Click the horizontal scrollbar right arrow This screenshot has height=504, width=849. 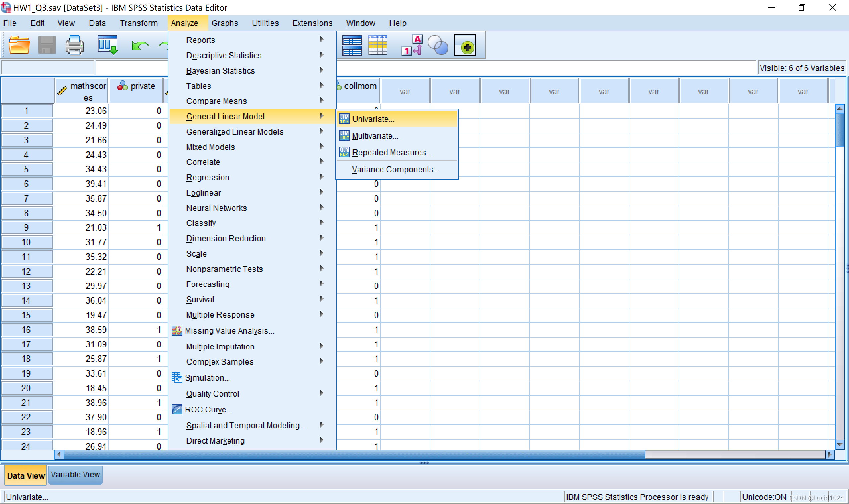(x=830, y=454)
